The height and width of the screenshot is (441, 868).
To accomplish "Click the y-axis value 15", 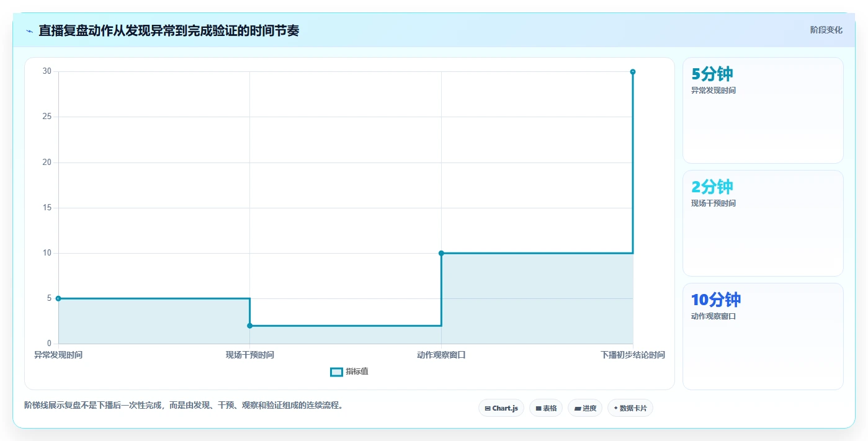I will (47, 208).
